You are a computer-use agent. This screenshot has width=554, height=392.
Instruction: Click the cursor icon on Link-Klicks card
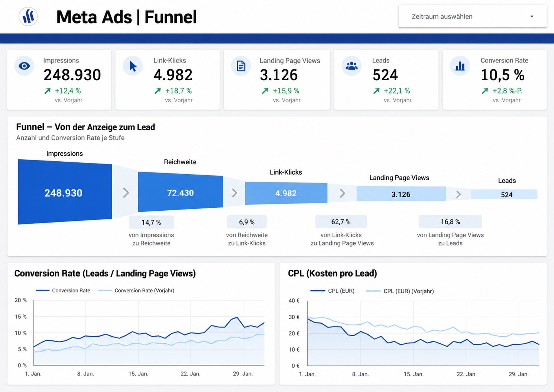pyautogui.click(x=133, y=66)
